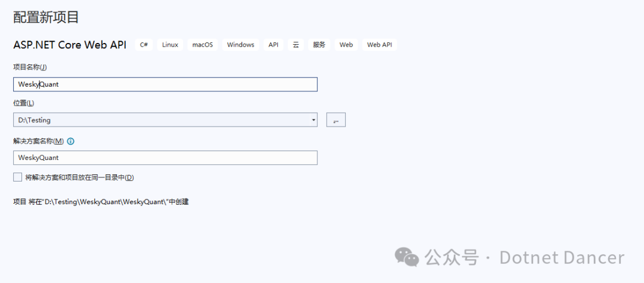Click the Web API tag
Screen dimensions: 644x283
click(x=379, y=45)
